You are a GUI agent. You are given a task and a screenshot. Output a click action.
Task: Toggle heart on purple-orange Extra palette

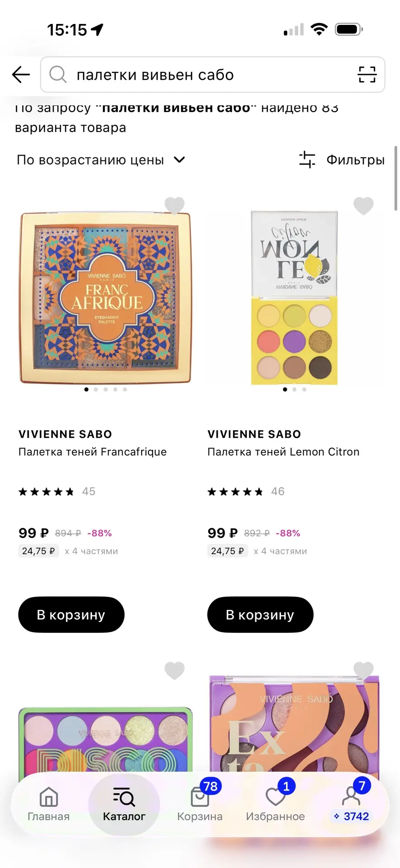pyautogui.click(x=363, y=670)
